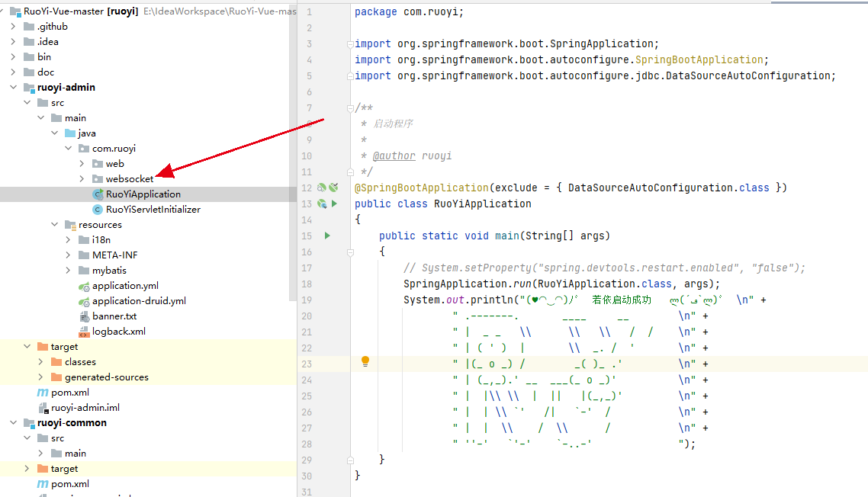Select application-druid.yml in the project tree

pos(139,301)
